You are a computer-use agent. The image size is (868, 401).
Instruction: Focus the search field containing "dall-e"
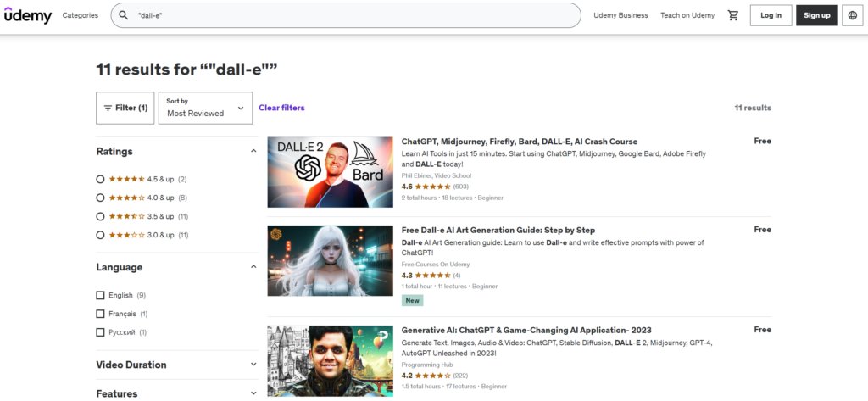(x=346, y=15)
